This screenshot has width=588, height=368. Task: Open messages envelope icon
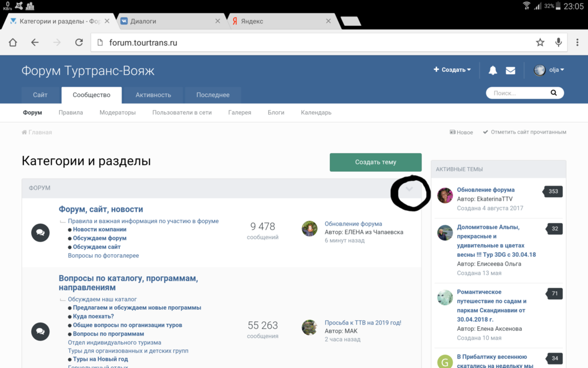(510, 70)
